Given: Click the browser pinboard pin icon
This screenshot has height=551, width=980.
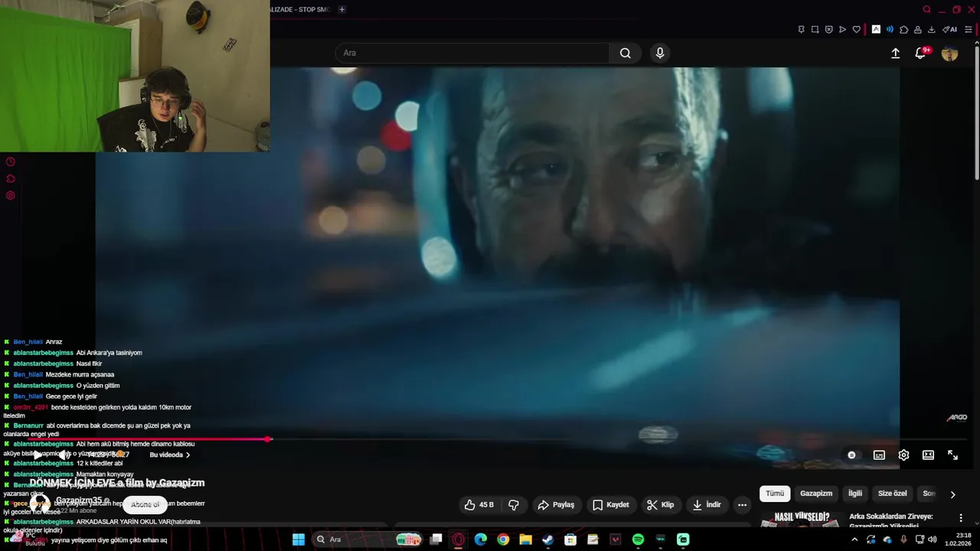Looking at the screenshot, I should point(801,30).
